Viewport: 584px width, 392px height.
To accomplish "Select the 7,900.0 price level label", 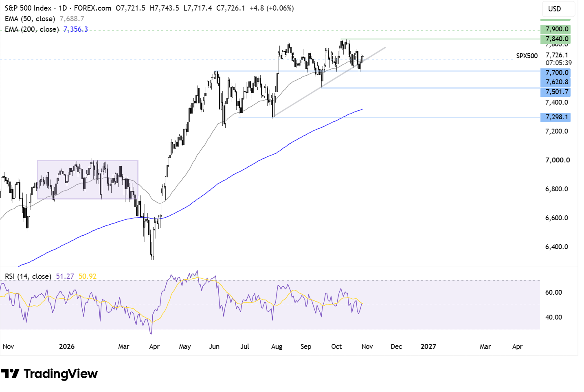I will (x=555, y=29).
